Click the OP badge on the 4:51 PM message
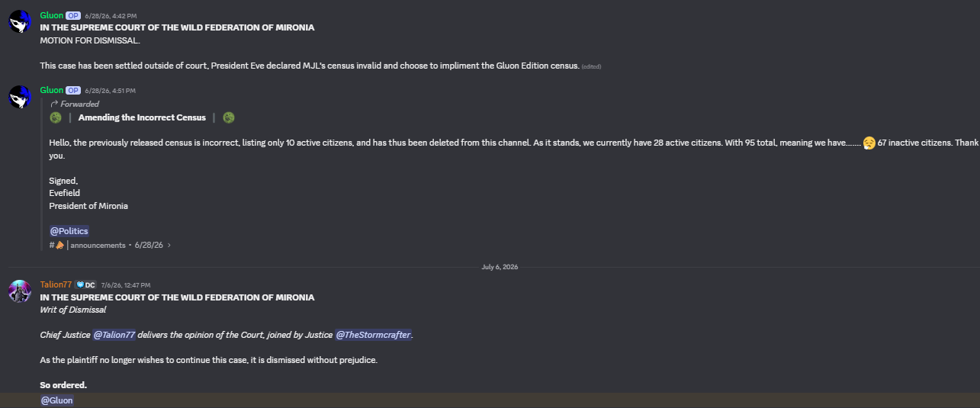Viewport: 980px width, 408px height. [x=73, y=90]
